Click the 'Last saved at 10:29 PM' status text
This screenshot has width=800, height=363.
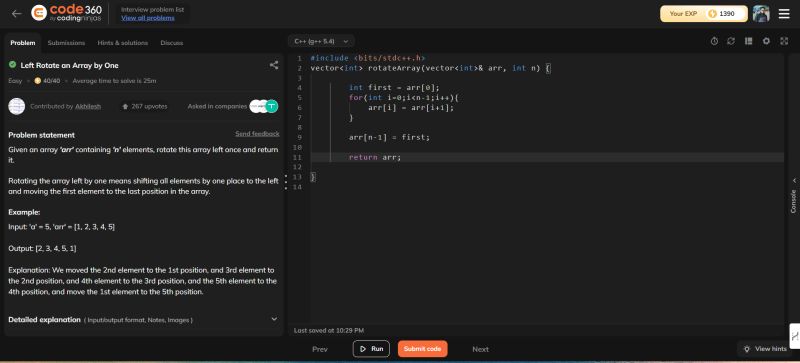[x=329, y=331]
